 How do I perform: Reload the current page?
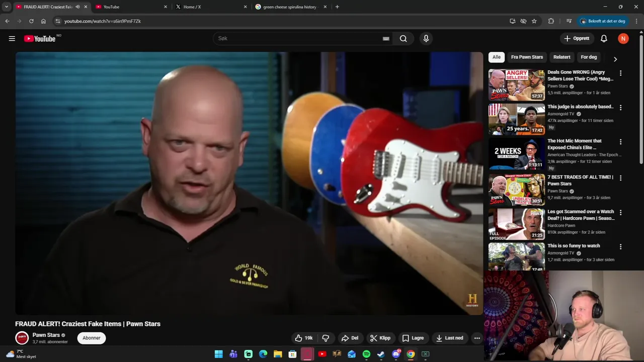(31, 21)
